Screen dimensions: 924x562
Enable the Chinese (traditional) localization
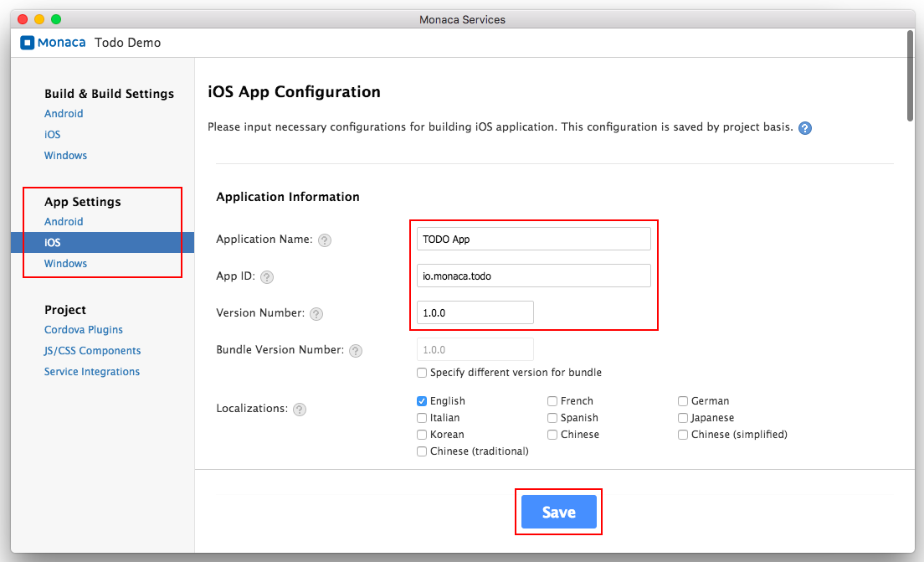tap(422, 451)
